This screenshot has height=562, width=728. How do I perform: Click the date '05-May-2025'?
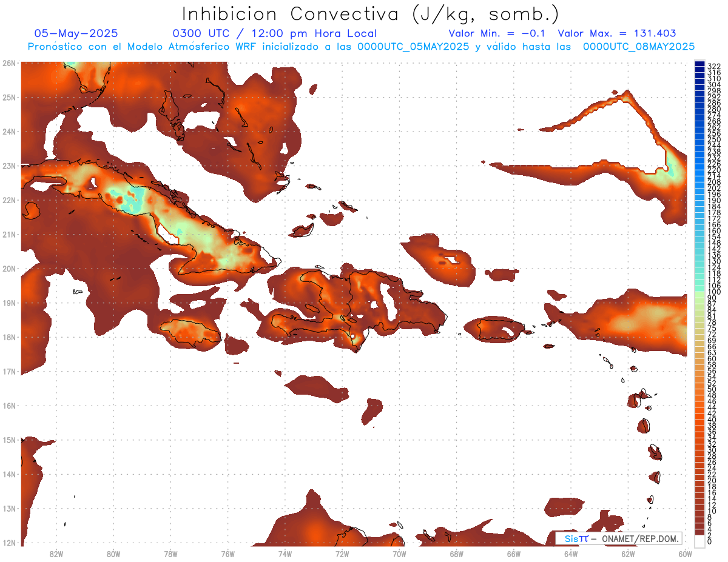[76, 33]
